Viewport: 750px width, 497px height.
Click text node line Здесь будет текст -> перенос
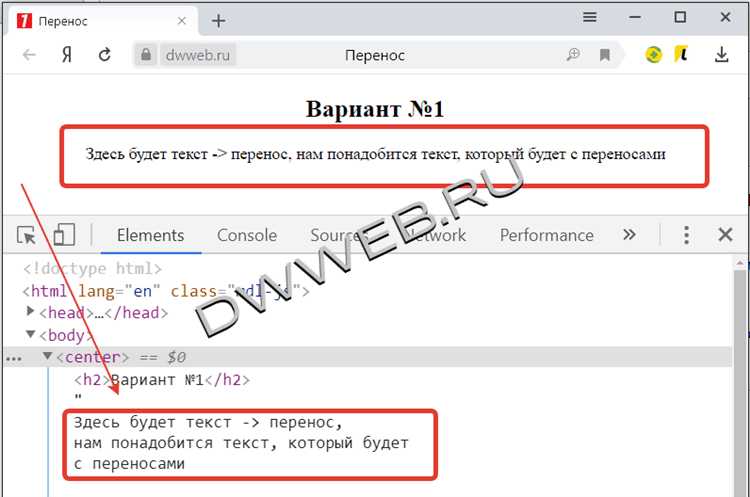click(208, 422)
